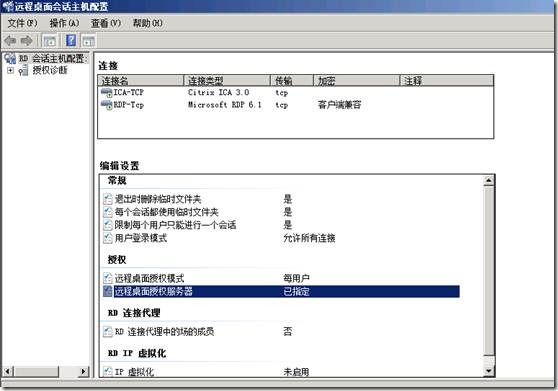Click the 授权诊断 node icon
This screenshot has height=391, width=558.
click(x=23, y=70)
